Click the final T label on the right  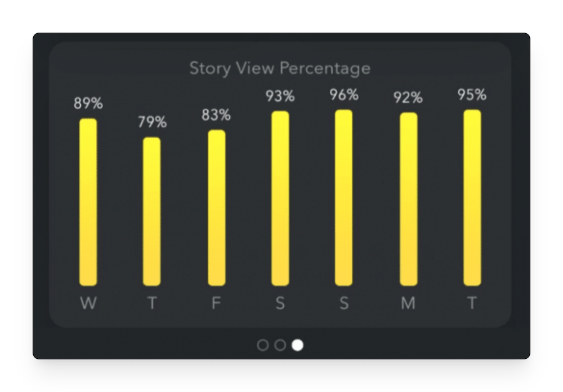tap(472, 304)
